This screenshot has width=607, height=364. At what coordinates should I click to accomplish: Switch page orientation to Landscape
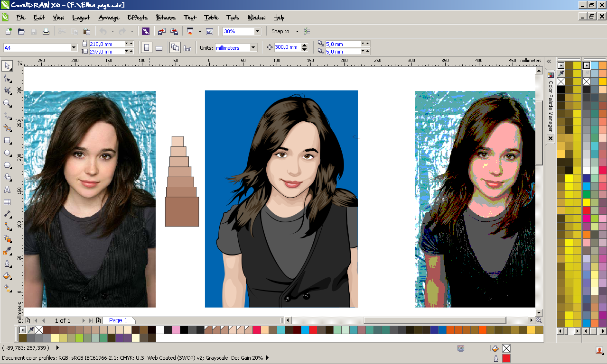159,48
